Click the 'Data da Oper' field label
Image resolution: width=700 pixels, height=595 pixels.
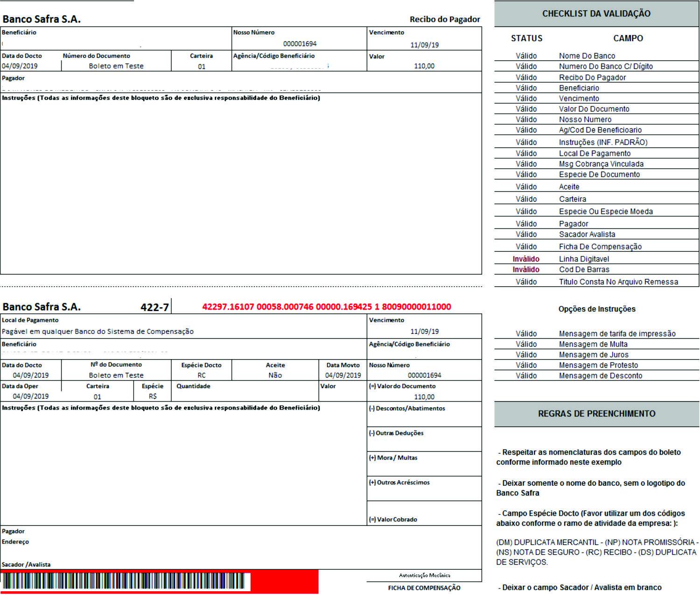point(20,386)
